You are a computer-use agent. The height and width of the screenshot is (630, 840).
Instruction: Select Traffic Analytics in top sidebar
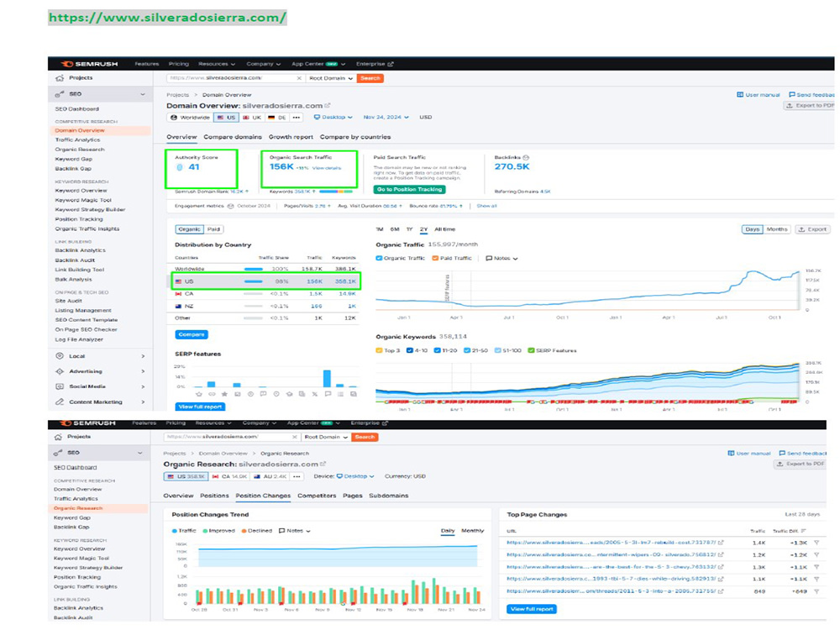point(77,139)
